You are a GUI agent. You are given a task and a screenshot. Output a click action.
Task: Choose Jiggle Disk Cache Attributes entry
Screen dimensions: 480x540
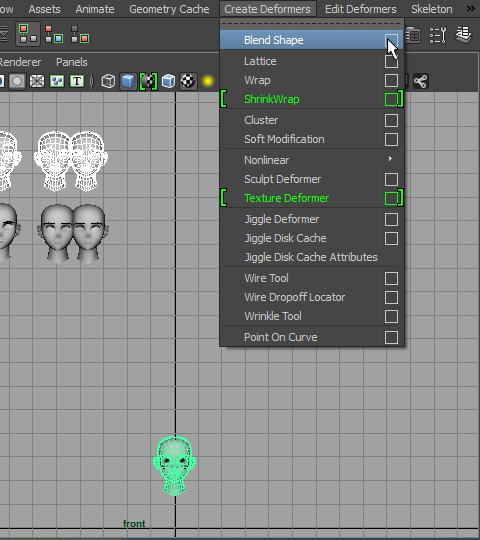[311, 257]
